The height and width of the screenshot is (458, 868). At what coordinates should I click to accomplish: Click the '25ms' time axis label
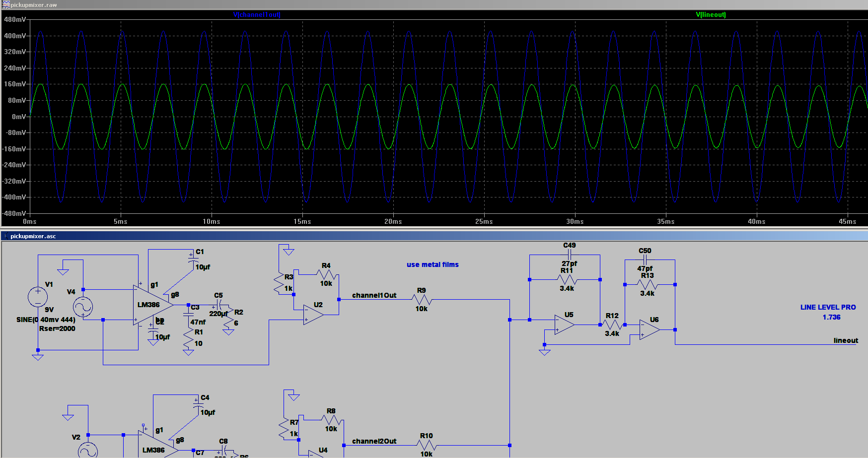click(484, 221)
